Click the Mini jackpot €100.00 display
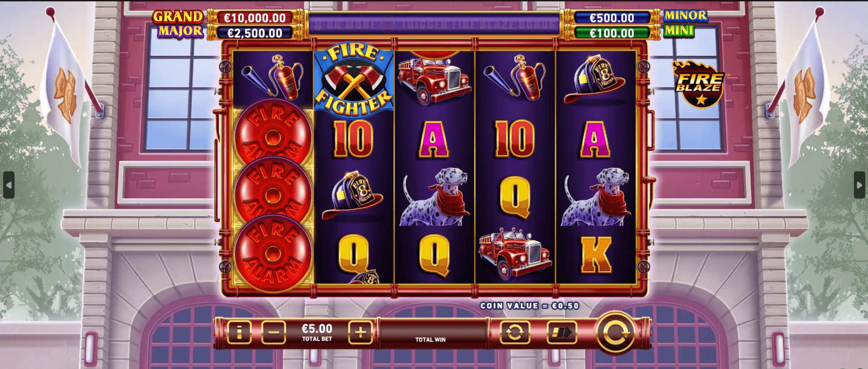The image size is (868, 369). point(612,33)
